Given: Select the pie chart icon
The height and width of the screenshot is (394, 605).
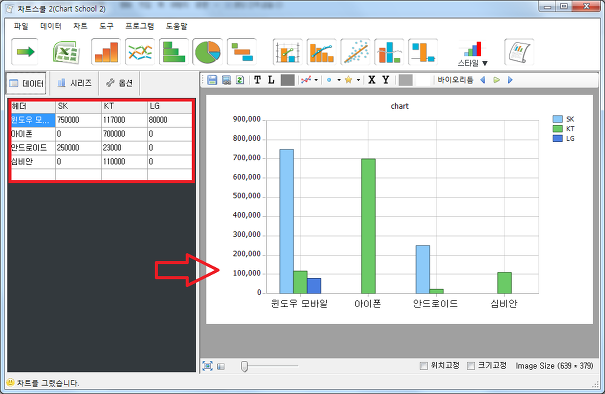Looking at the screenshot, I should (208, 52).
